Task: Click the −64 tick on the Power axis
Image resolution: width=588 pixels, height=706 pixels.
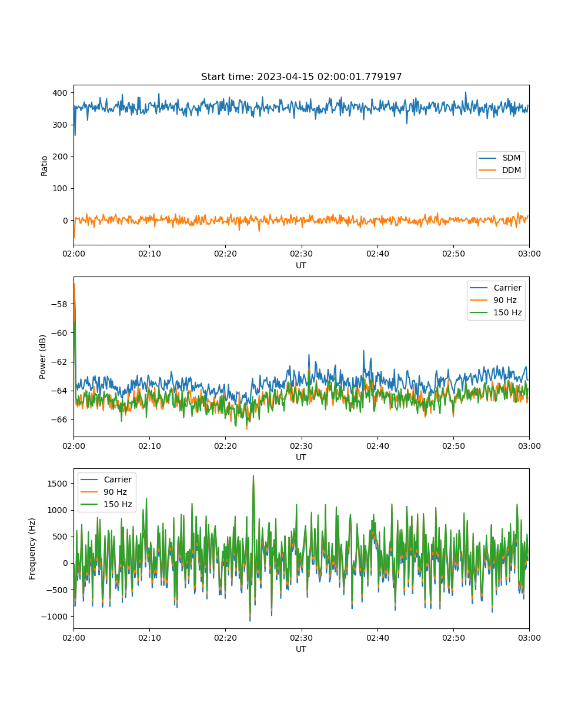Action: pos(61,391)
